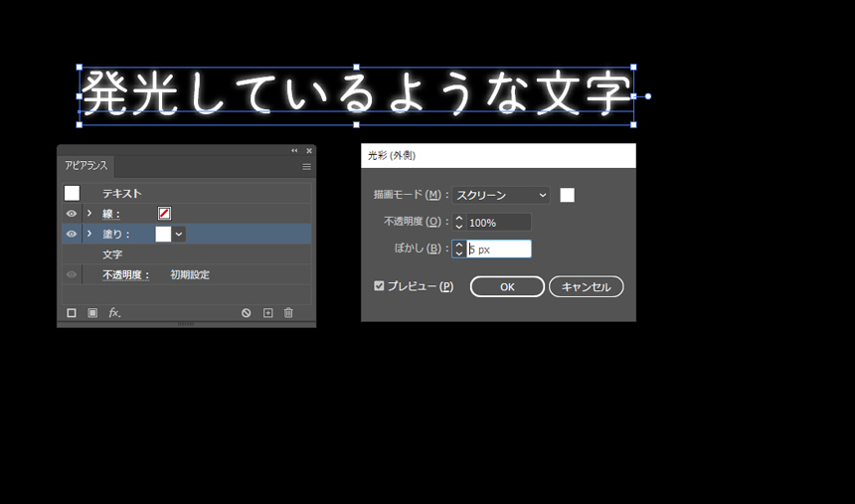Image resolution: width=855 pixels, height=504 pixels.
Task: Click the OK button
Action: tap(507, 287)
